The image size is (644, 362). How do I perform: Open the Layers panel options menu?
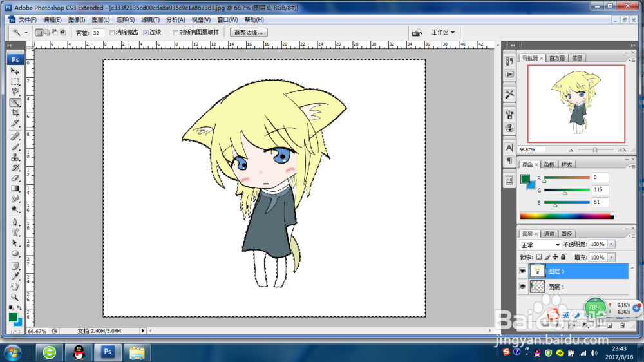(x=632, y=236)
